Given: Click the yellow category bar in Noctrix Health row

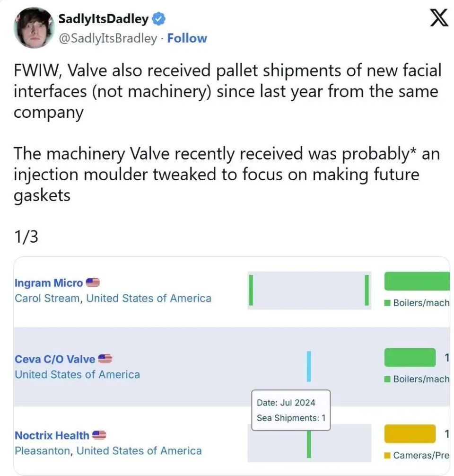Looking at the screenshot, I should pyautogui.click(x=410, y=434).
